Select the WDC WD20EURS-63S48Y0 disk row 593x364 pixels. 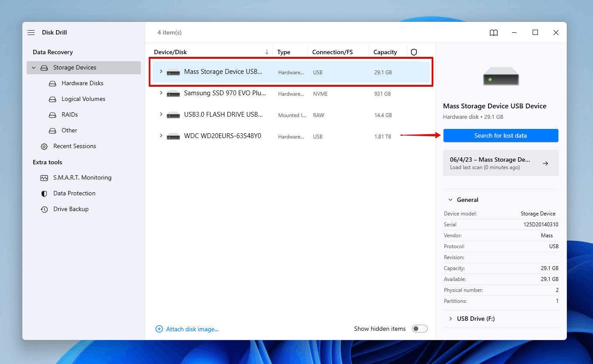(222, 136)
